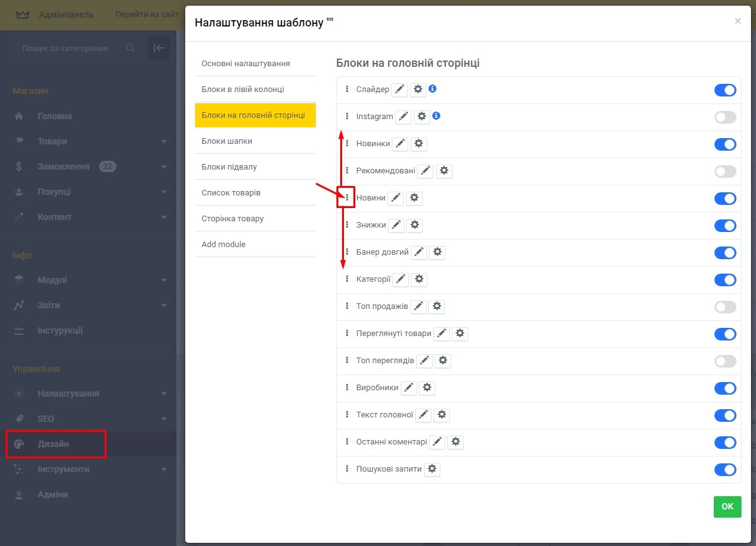Toggle off the Топ переглядів switch
756x546 pixels.
point(725,361)
